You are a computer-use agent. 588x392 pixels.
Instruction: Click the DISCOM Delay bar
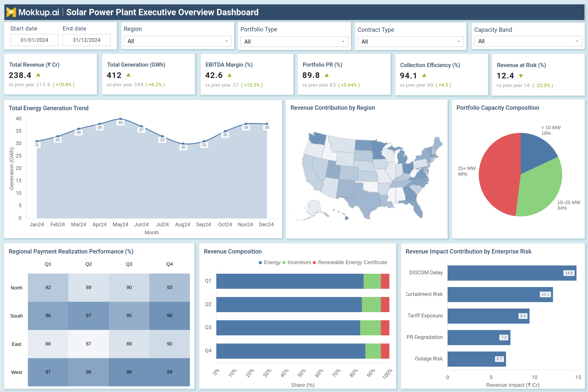(512, 273)
